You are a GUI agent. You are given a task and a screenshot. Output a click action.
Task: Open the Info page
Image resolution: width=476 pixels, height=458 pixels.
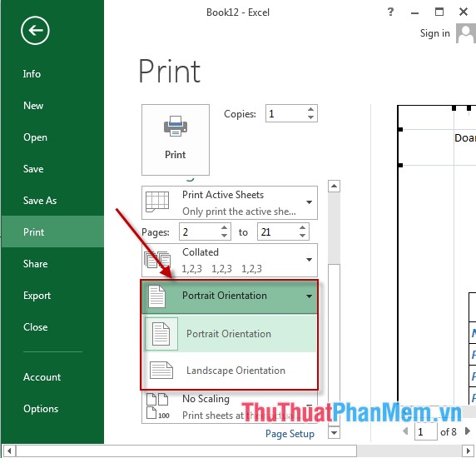click(32, 74)
